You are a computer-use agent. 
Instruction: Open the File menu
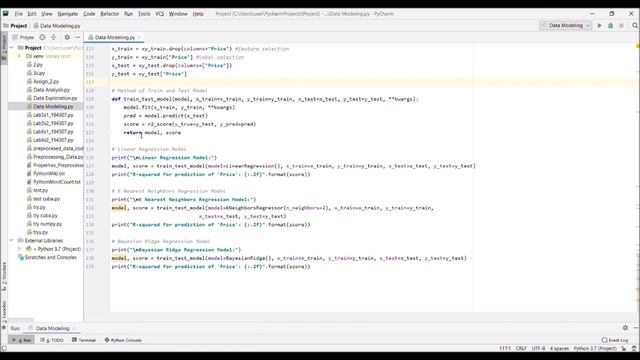(x=19, y=13)
